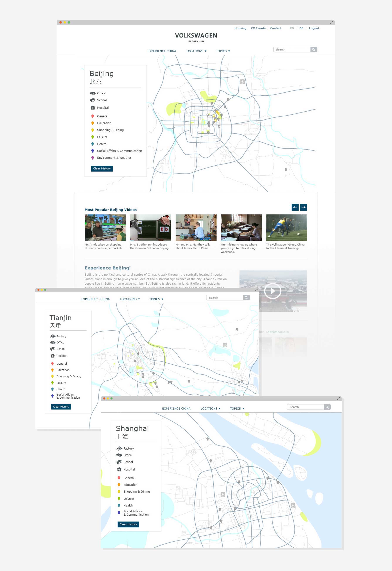Click the search field in Shanghai window

pos(306,407)
